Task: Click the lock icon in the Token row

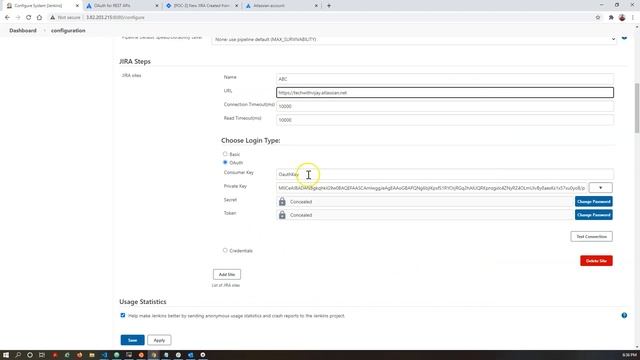Action: (282, 215)
